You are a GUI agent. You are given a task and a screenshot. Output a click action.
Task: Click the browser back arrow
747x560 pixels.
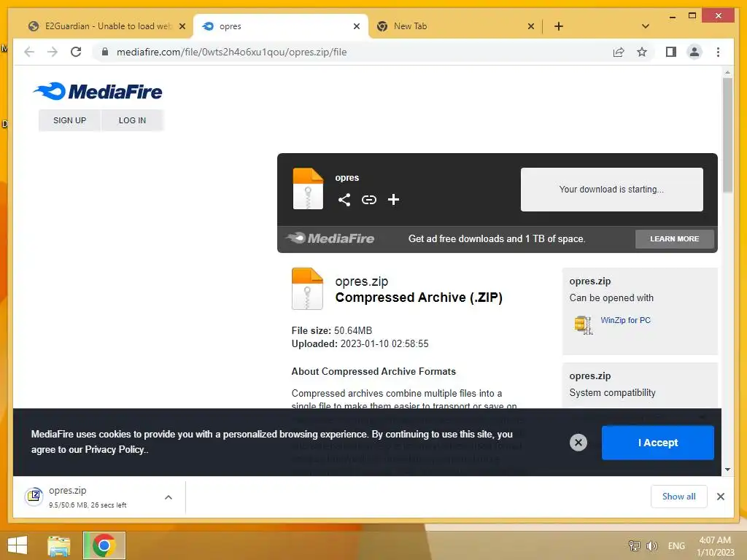[29, 52]
